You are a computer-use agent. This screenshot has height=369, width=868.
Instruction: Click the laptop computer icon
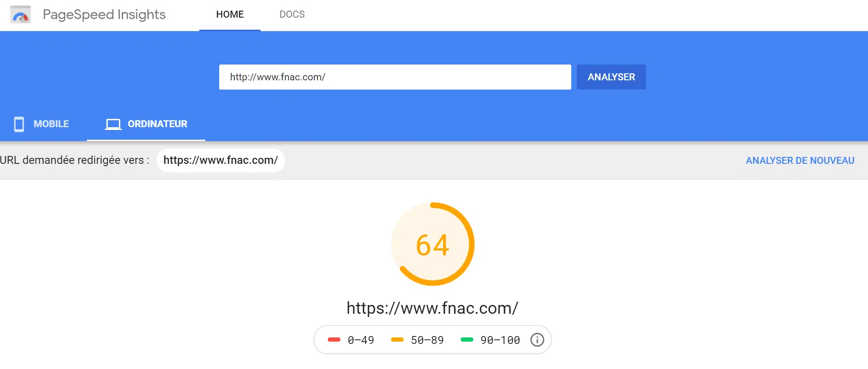113,124
